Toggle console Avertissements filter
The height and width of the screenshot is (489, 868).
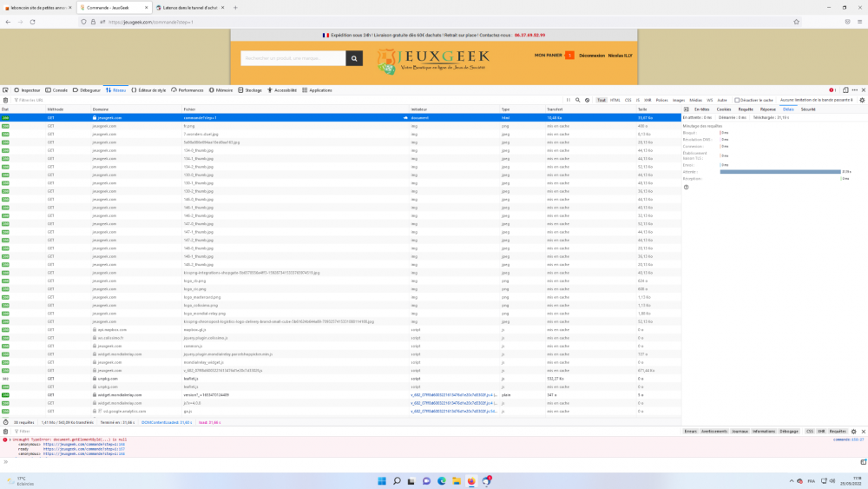point(714,432)
